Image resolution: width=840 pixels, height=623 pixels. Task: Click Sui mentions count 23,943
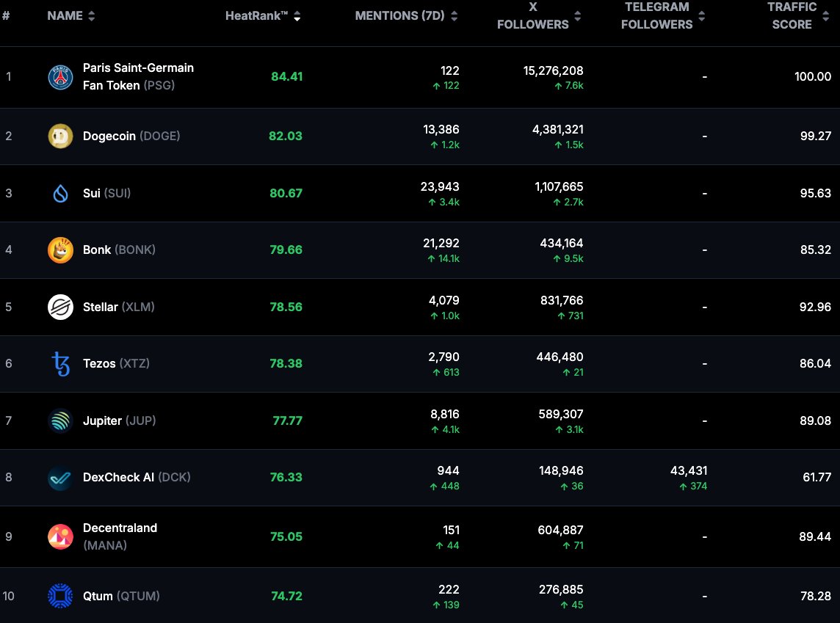(x=440, y=187)
